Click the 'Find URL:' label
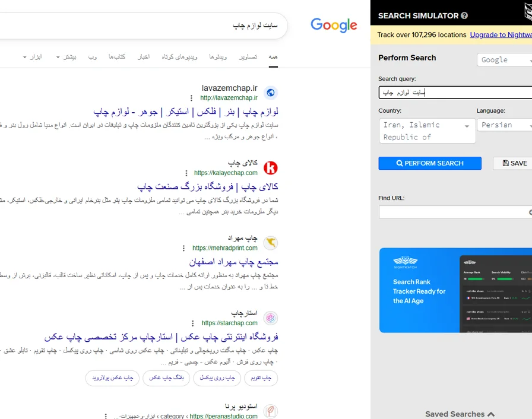532x419 pixels. click(391, 198)
